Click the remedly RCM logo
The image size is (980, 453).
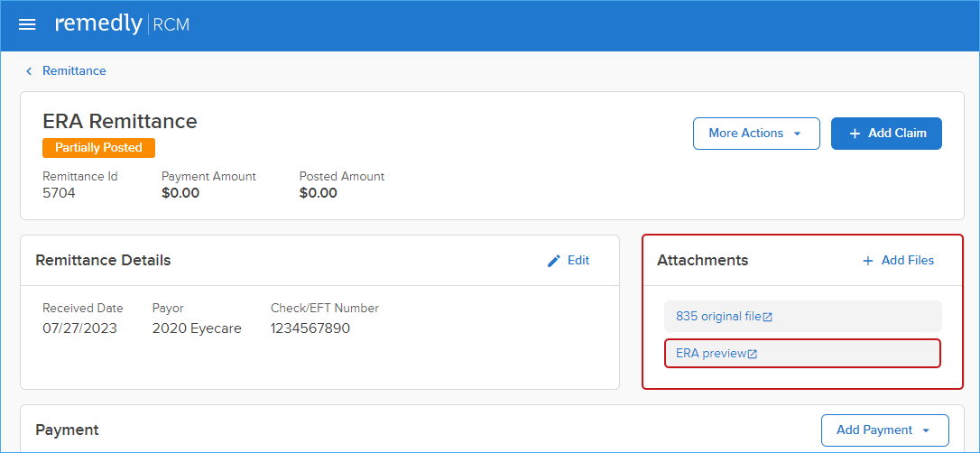(123, 24)
